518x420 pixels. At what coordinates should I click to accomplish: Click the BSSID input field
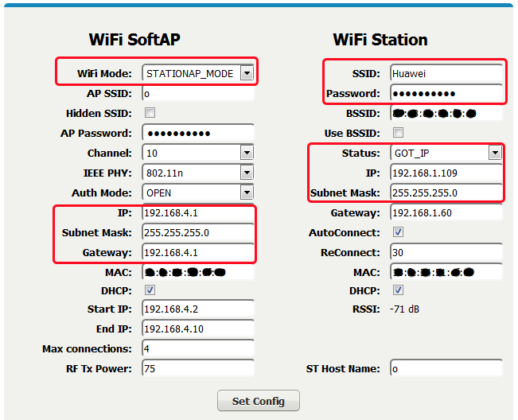click(446, 113)
